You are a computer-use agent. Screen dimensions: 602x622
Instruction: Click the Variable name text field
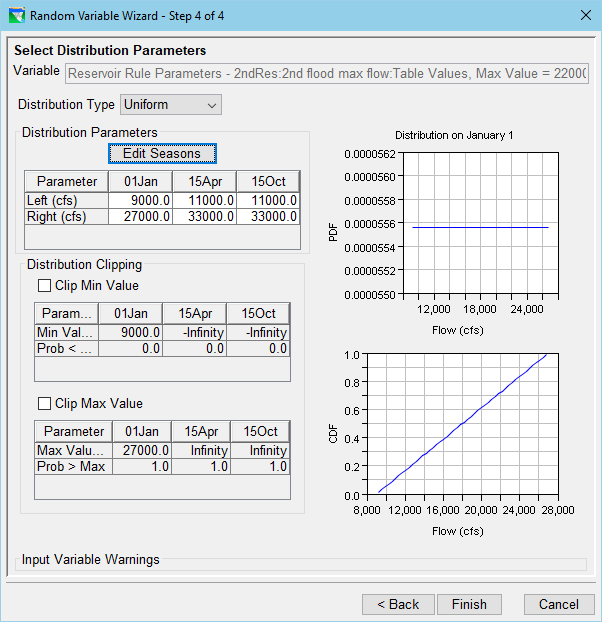coord(327,74)
